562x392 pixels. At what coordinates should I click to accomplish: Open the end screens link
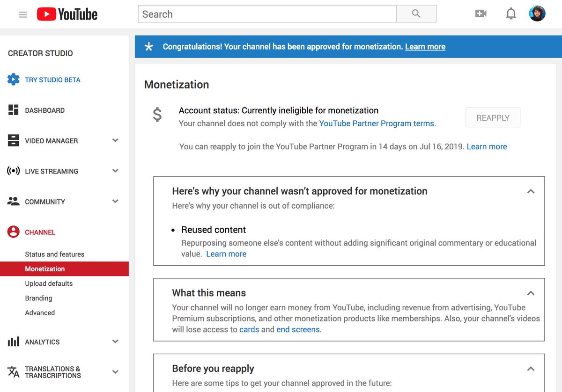pyautogui.click(x=298, y=329)
